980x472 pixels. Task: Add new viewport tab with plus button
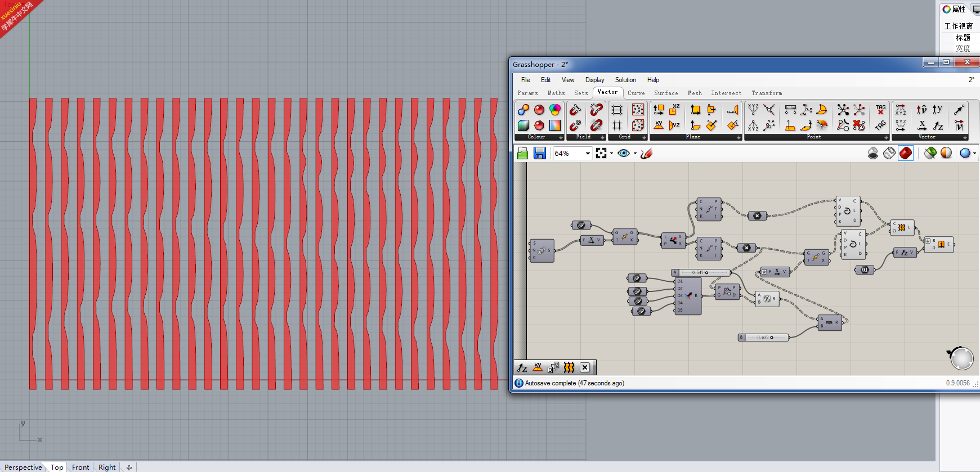(x=129, y=467)
